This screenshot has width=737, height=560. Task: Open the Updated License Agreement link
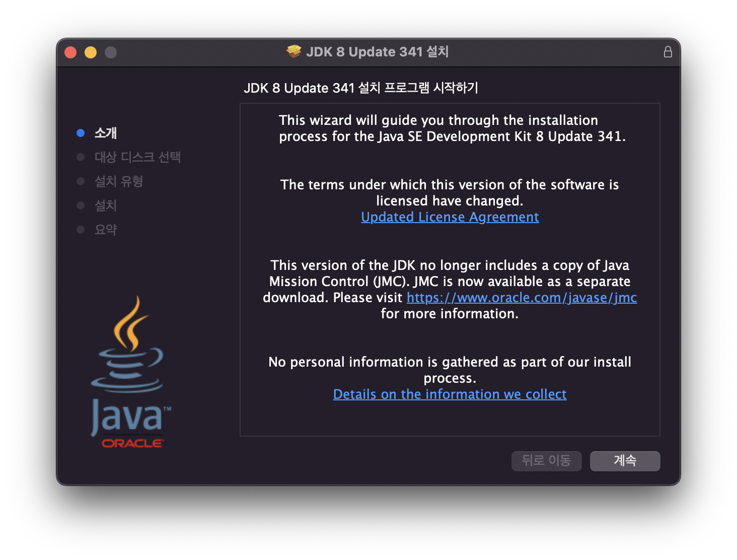450,217
